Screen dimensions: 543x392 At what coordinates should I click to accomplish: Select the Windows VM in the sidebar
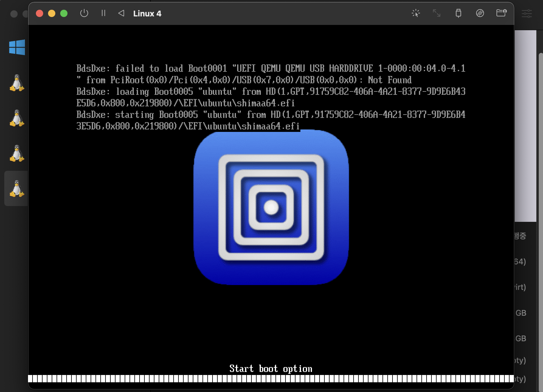[17, 47]
